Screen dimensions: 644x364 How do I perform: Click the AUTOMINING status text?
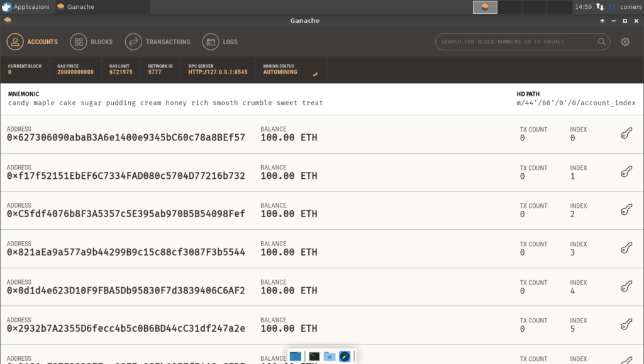click(280, 72)
